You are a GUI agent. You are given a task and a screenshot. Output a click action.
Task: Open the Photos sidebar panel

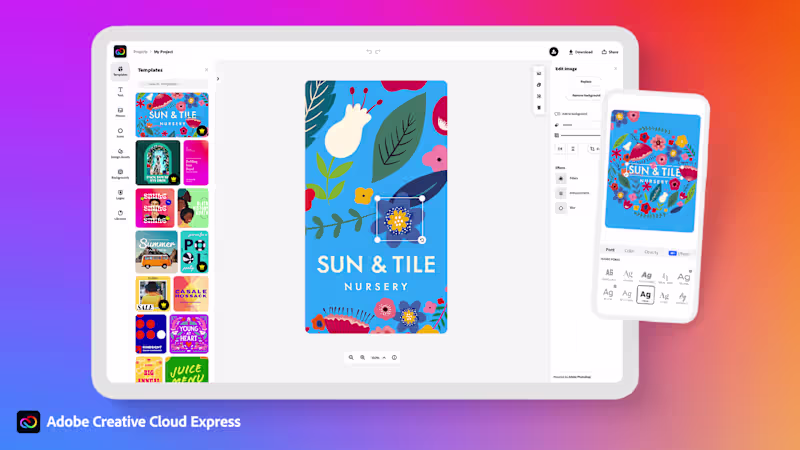click(120, 112)
